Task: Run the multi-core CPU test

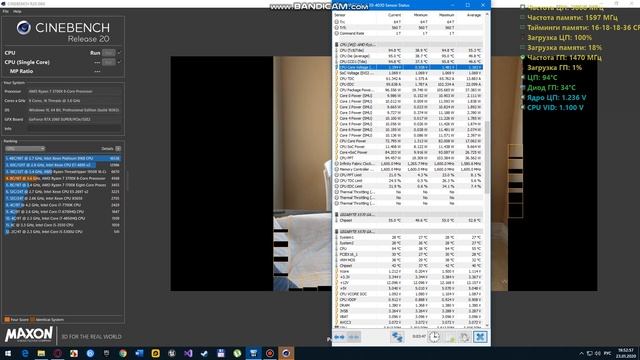Action: (108, 53)
